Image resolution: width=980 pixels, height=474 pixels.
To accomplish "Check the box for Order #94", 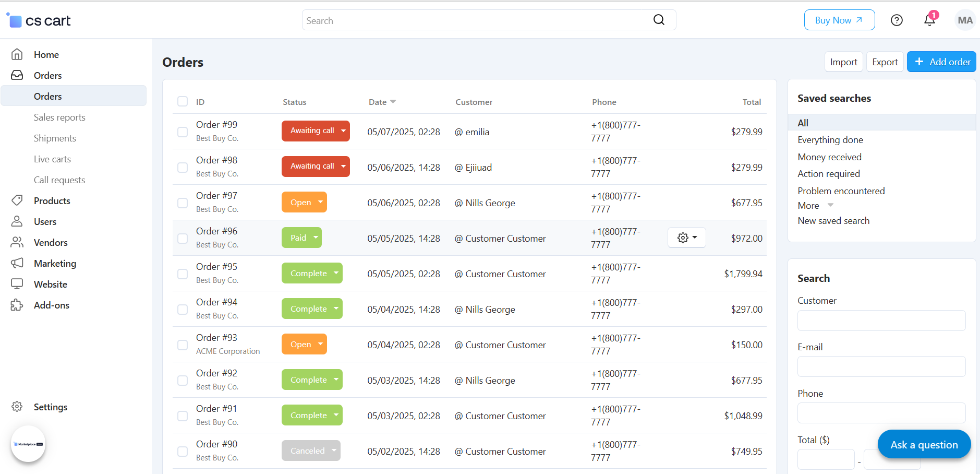I will (183, 310).
